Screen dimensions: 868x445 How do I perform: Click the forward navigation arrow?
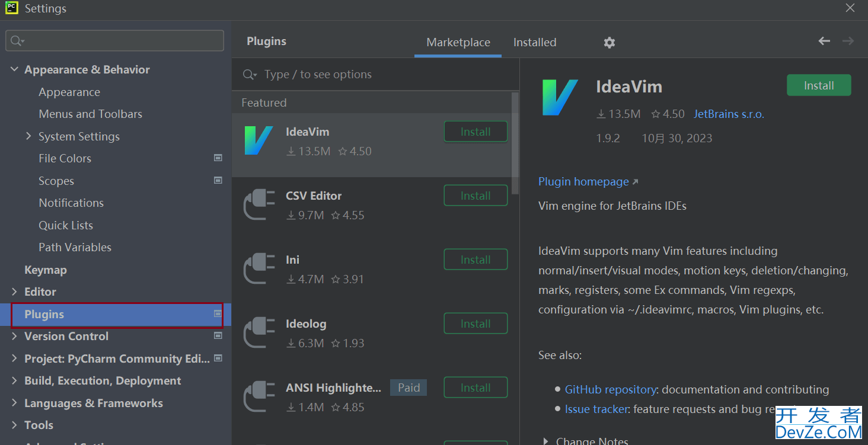(x=848, y=41)
